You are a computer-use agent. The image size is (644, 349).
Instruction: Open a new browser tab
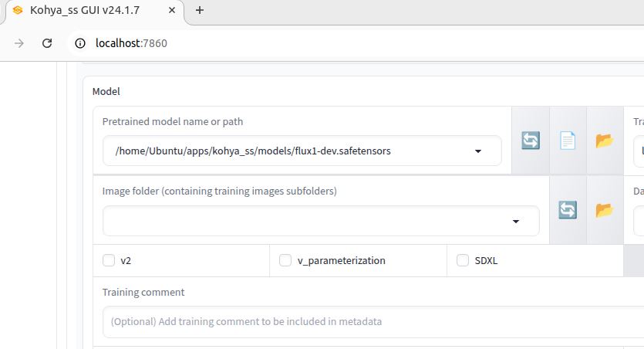click(x=200, y=10)
